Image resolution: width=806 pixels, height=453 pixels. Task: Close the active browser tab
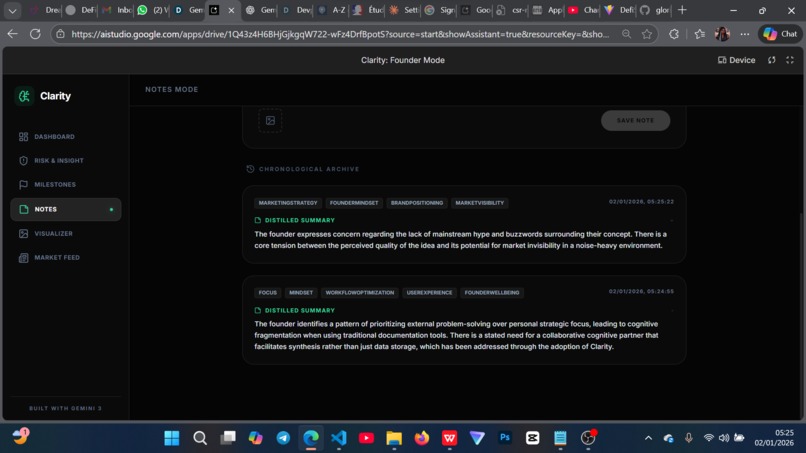click(x=231, y=10)
